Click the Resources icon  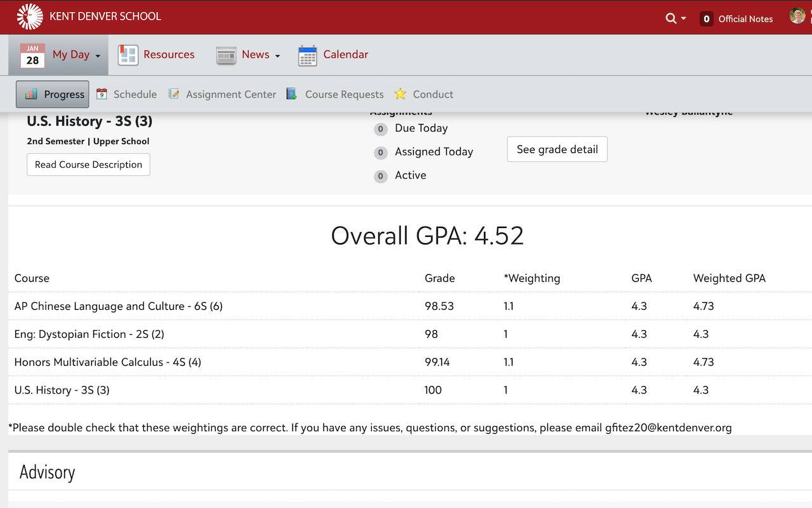point(128,55)
